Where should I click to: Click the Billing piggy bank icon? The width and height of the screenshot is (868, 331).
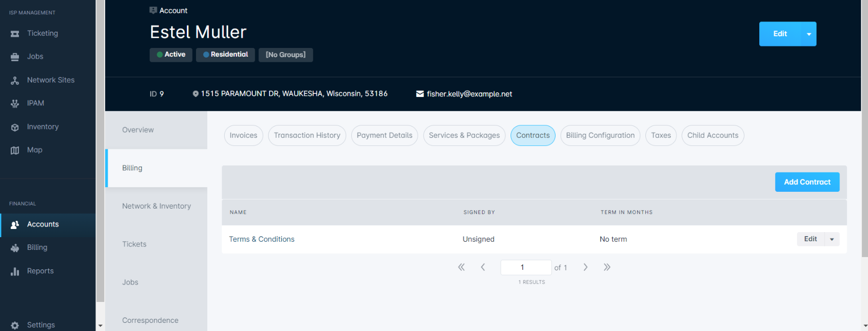tap(15, 248)
